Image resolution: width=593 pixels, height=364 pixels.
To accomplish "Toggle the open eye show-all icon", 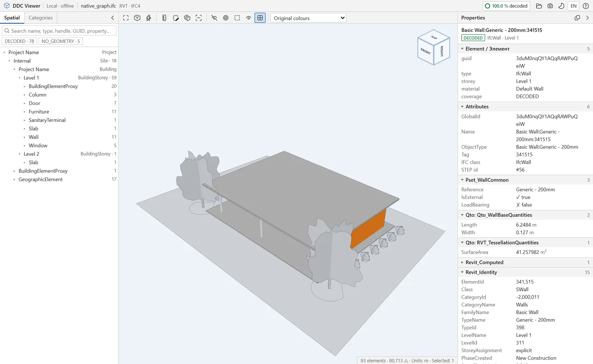I will pos(249,18).
